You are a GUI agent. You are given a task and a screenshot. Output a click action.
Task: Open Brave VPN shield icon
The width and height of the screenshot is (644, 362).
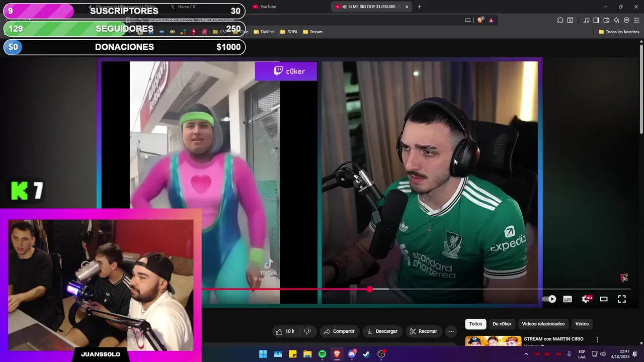pos(626,20)
